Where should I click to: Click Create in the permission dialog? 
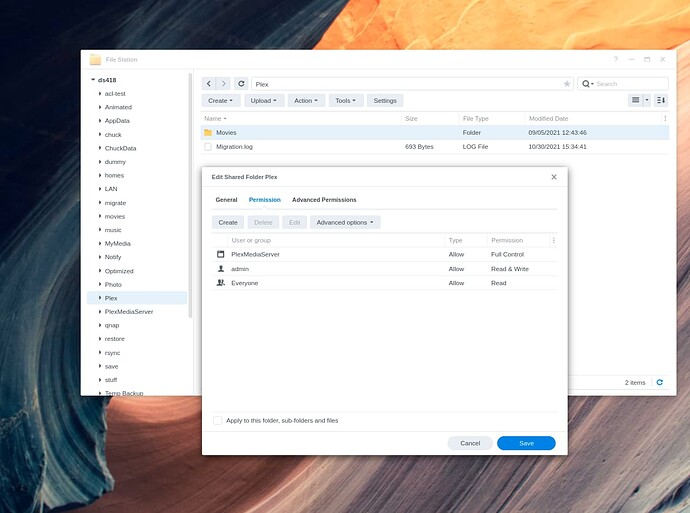(228, 223)
